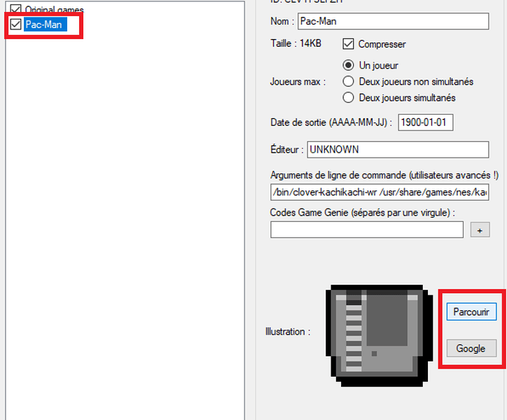Click the Illustration label text
Image resolution: width=507 pixels, height=420 pixels.
pyautogui.click(x=287, y=332)
